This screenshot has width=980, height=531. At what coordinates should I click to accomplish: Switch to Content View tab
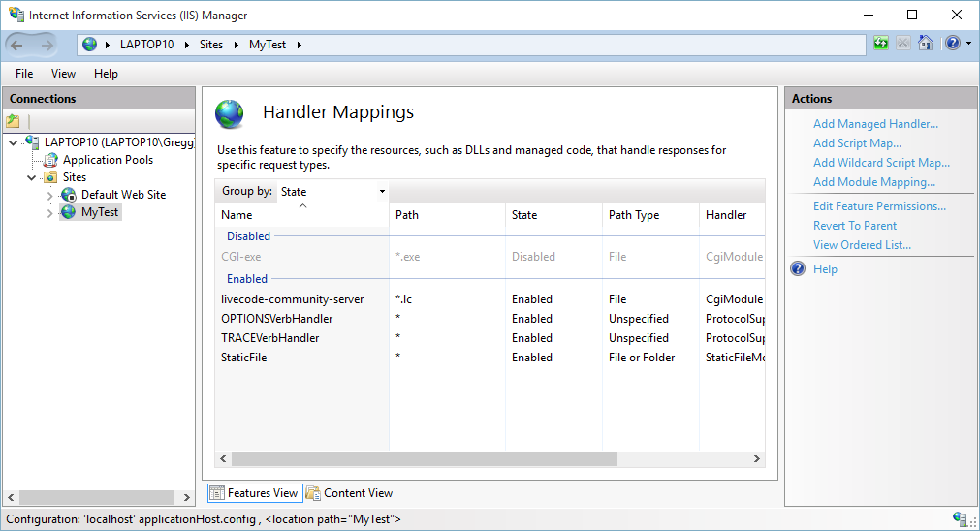click(349, 493)
